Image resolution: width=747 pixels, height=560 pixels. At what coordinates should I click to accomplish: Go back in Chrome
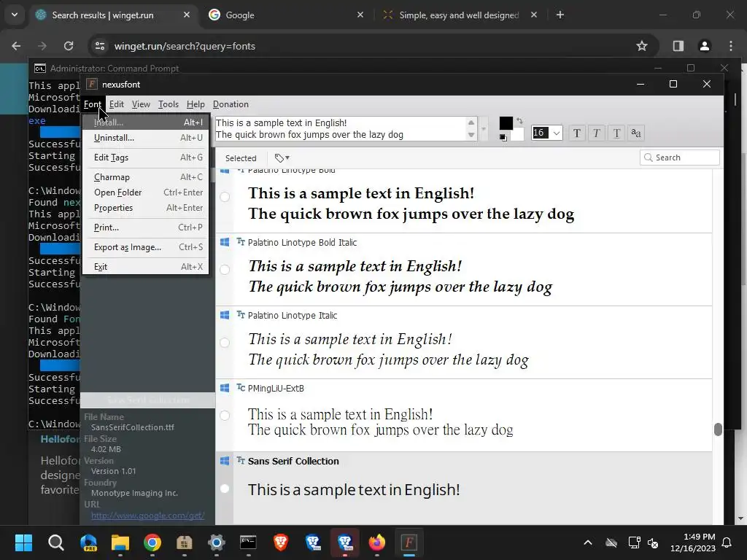click(16, 46)
